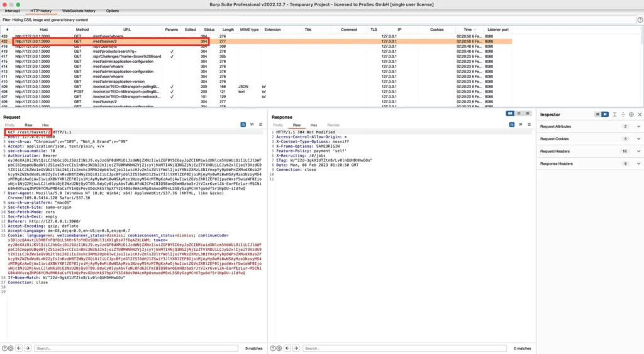The image size is (644, 354).
Task: Open filter help question mark icon
Action: (640, 19)
